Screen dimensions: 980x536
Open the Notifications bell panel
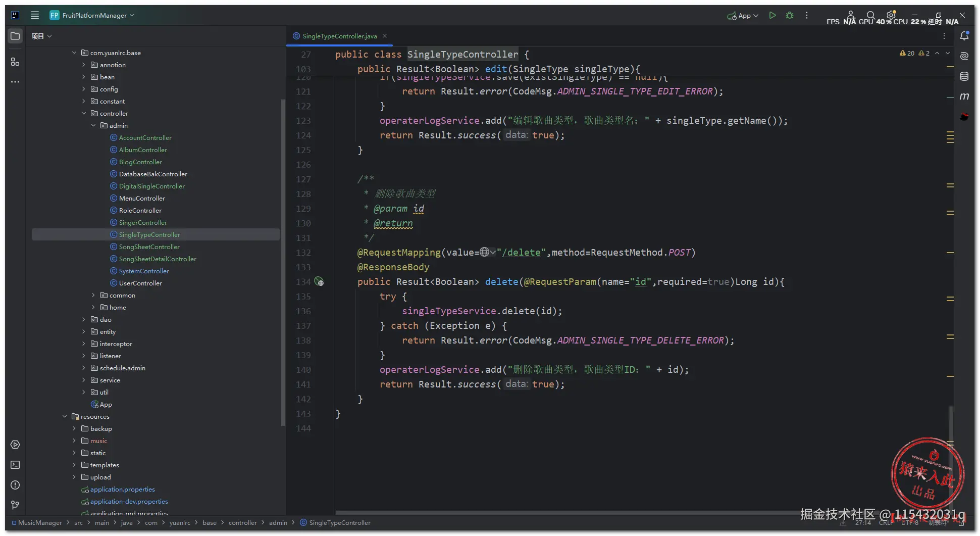click(964, 36)
